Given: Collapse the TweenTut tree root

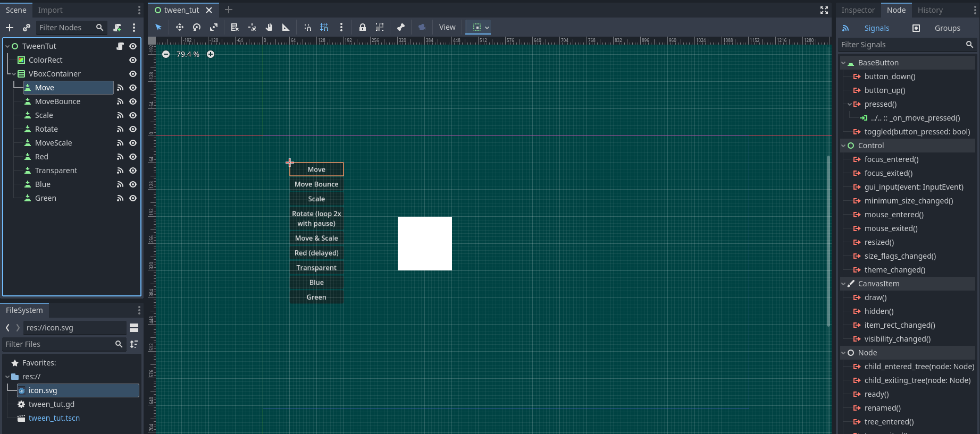Looking at the screenshot, I should (x=7, y=46).
